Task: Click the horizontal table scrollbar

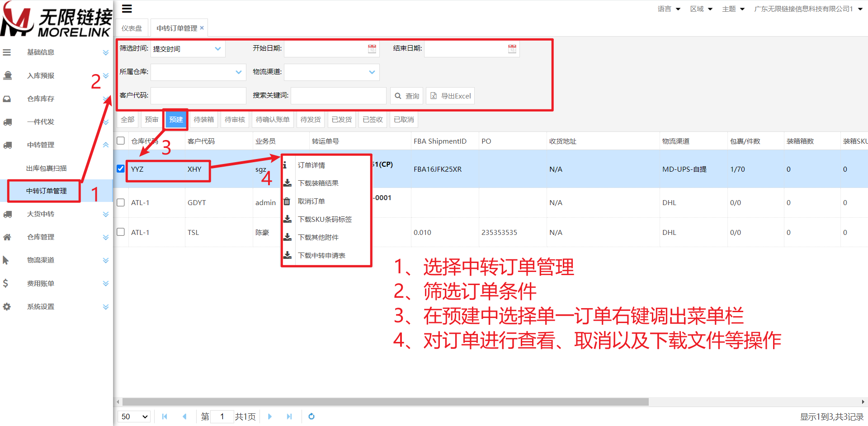Action: point(386,402)
